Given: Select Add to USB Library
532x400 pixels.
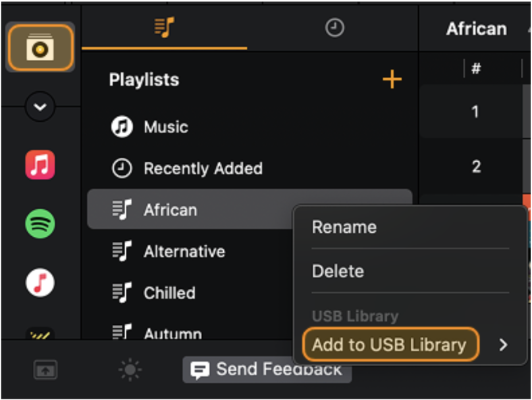Looking at the screenshot, I should (x=390, y=344).
